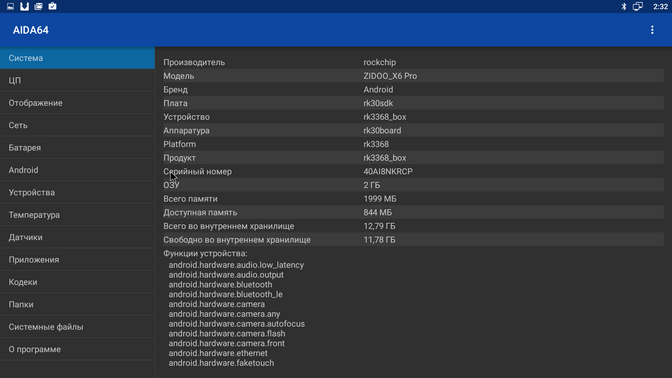Show the Кодеки section
This screenshot has width=672, height=378.
coord(77,282)
